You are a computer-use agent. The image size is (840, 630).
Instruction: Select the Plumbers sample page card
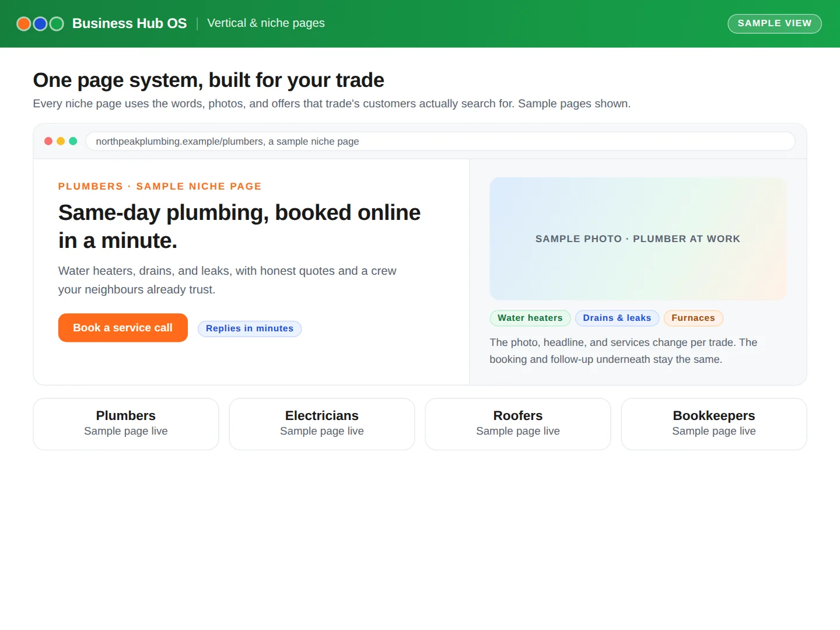click(x=126, y=424)
